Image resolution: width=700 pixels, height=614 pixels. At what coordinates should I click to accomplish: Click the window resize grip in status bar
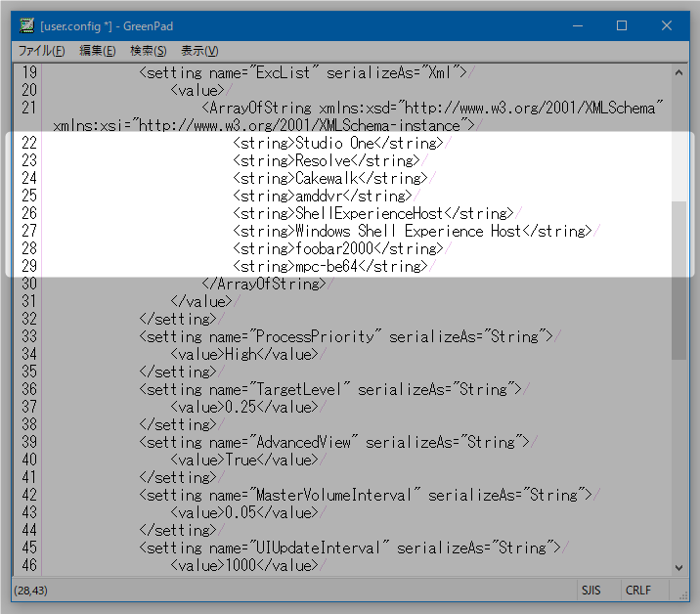[682, 595]
